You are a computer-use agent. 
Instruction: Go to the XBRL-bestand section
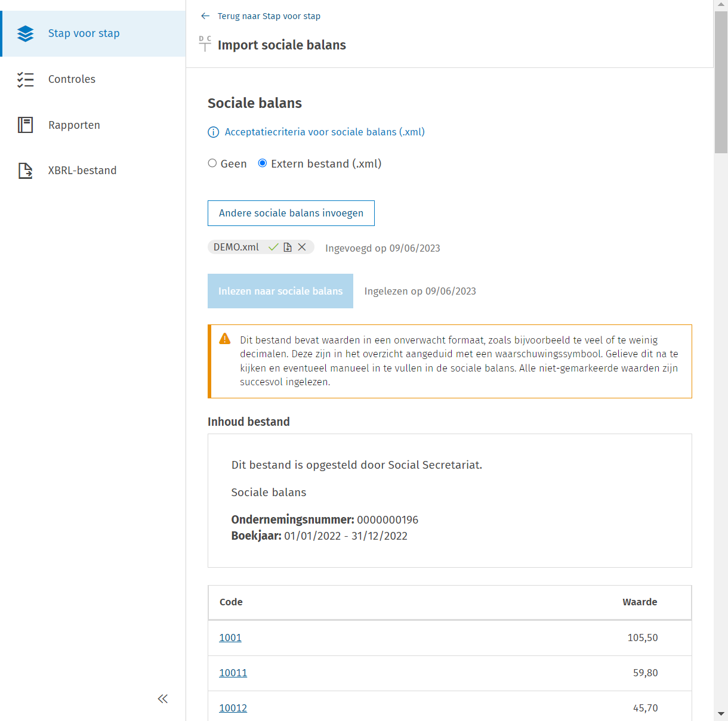(82, 171)
